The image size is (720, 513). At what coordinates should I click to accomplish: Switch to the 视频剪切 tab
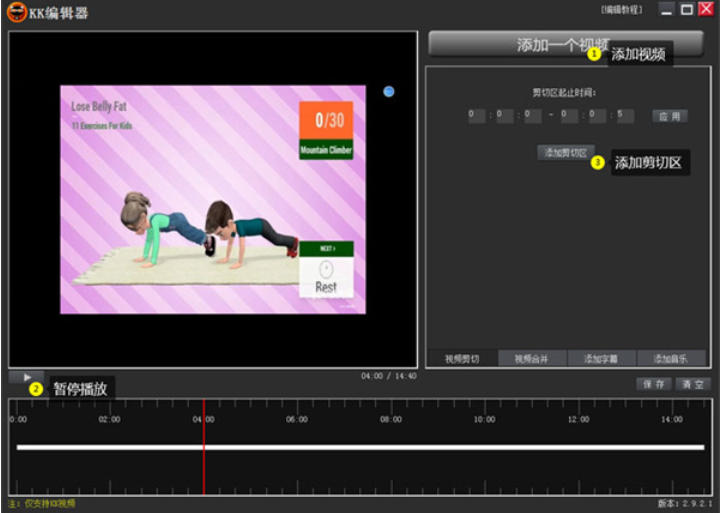(x=462, y=358)
